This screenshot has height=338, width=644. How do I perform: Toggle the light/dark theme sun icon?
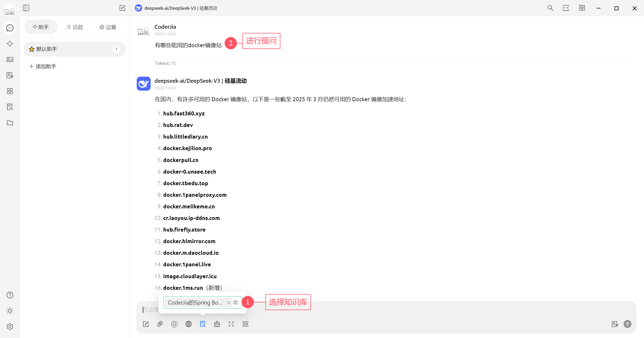click(x=10, y=311)
